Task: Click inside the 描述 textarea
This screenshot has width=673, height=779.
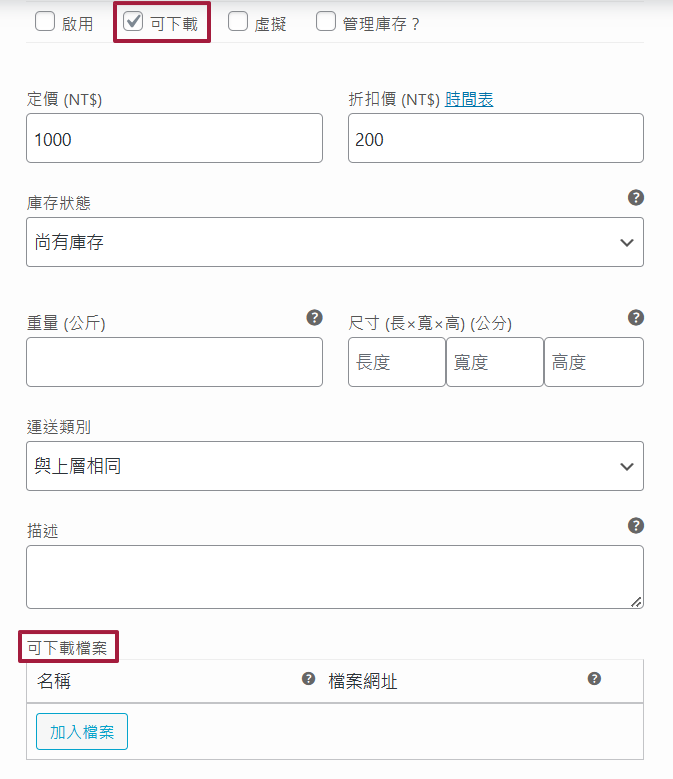Action: (334, 577)
